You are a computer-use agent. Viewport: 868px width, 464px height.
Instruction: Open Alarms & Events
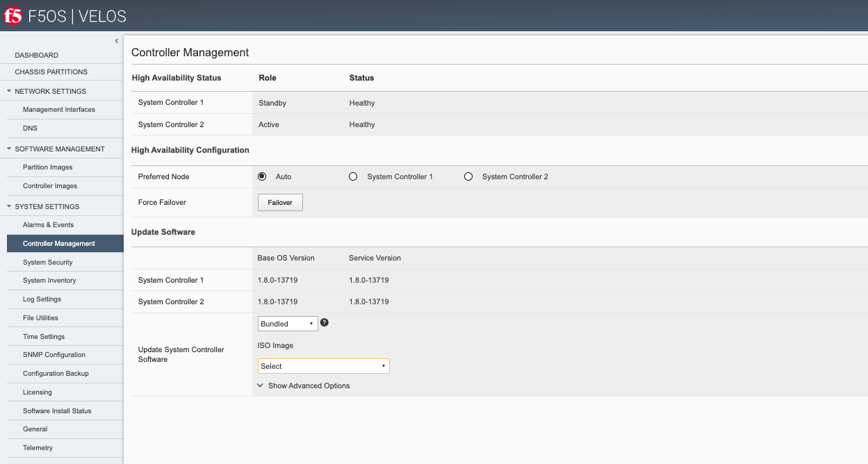tap(48, 224)
